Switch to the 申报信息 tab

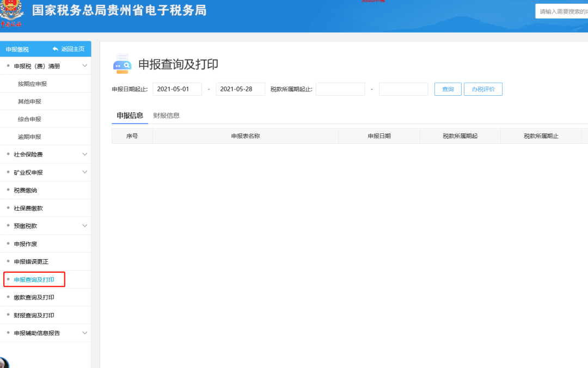[130, 115]
